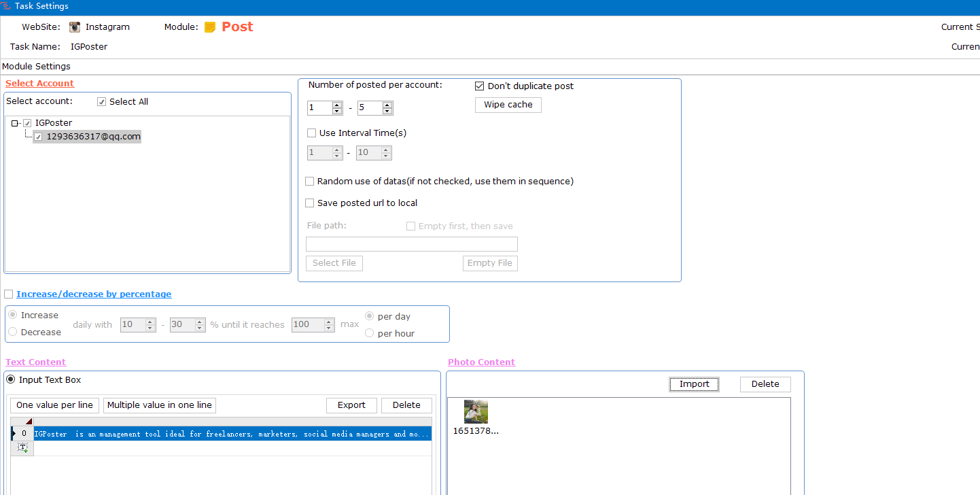Disable Don't duplicate post option
This screenshot has height=495, width=980.
(x=480, y=86)
